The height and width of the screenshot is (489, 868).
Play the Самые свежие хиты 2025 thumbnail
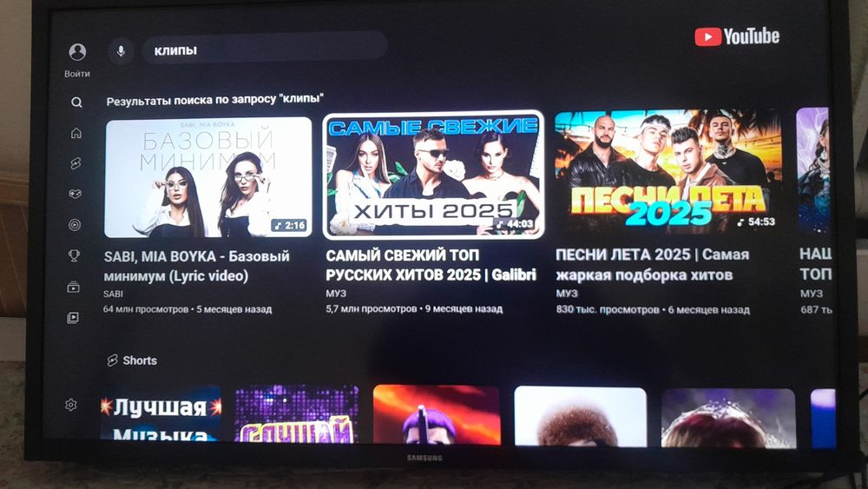(433, 175)
